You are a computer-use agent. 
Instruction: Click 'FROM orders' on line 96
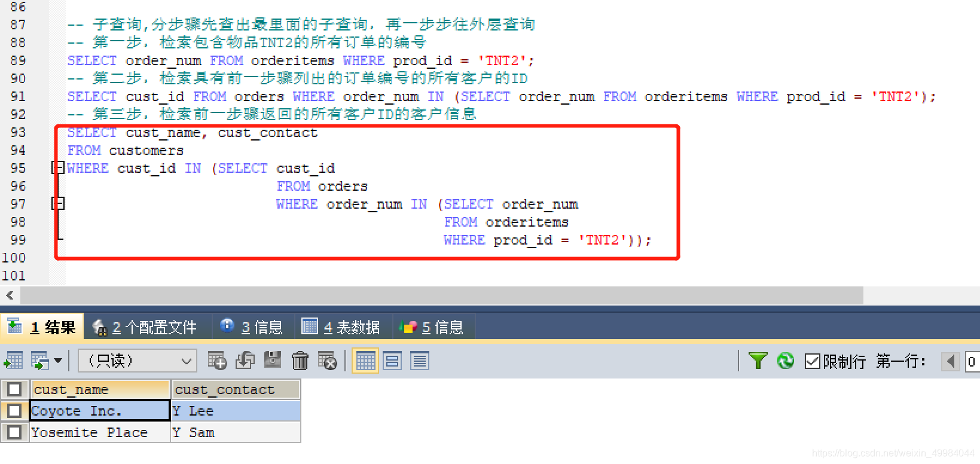pyautogui.click(x=322, y=186)
